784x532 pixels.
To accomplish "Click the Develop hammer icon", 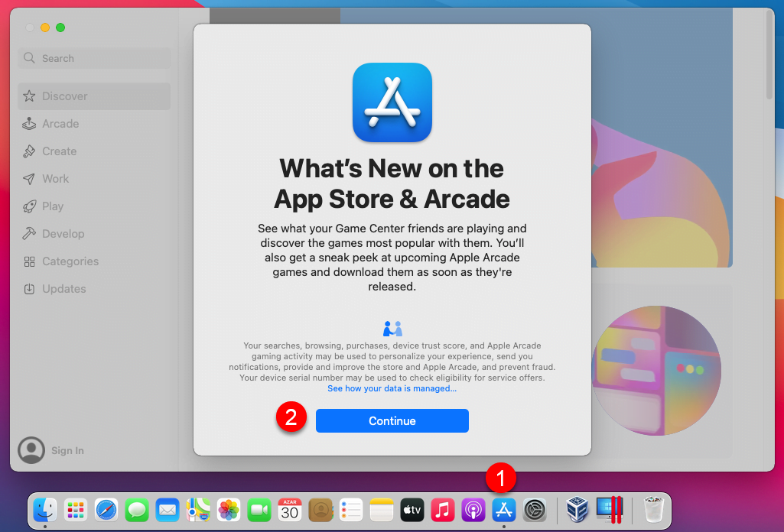I will pyautogui.click(x=30, y=233).
